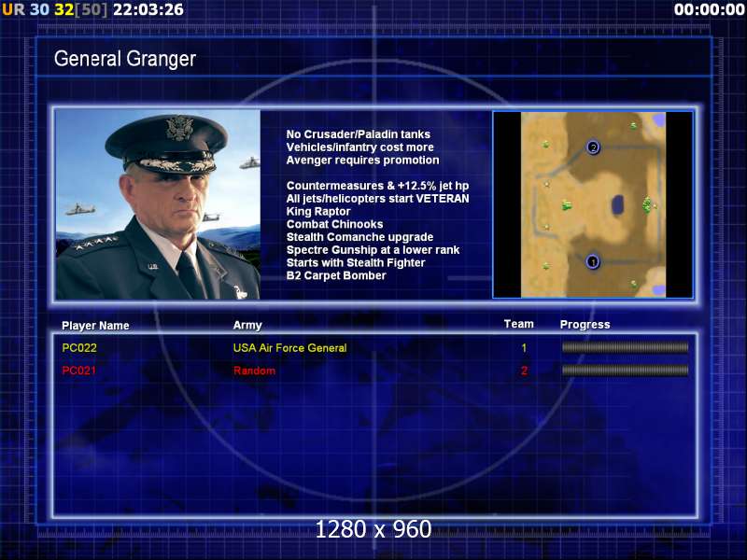Screen dimensions: 747x560
Task: Click the Progress column header
Action: pos(585,325)
